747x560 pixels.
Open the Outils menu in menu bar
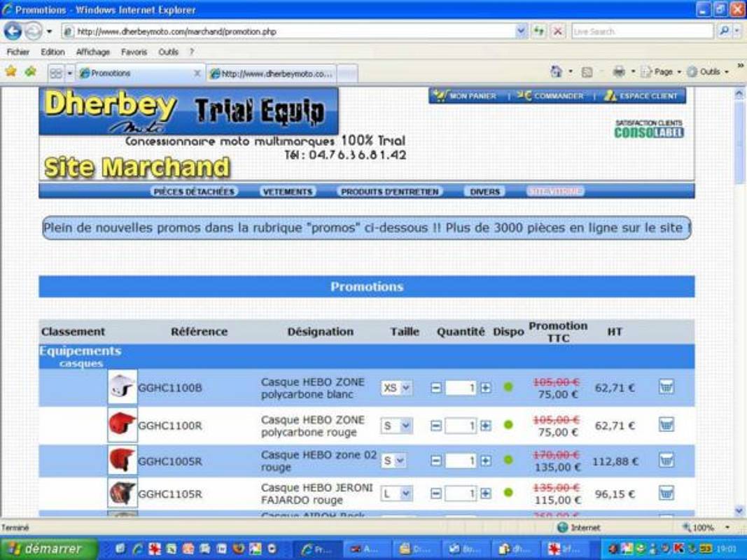pos(168,52)
